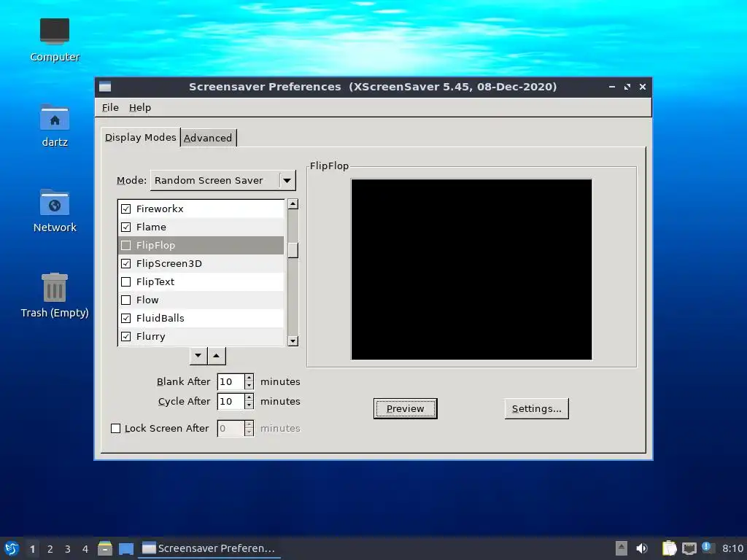The width and height of the screenshot is (747, 560).
Task: Open the Settings... button
Action: [x=536, y=408]
